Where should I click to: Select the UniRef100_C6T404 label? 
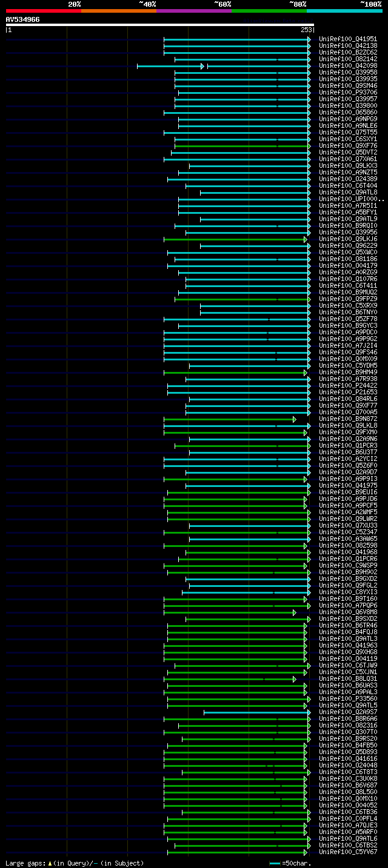coord(348,186)
